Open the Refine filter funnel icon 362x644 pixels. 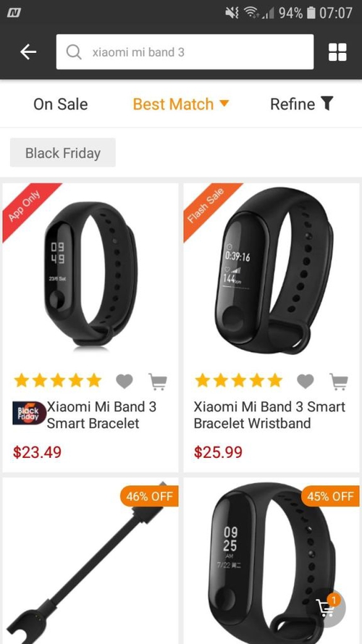(x=327, y=104)
